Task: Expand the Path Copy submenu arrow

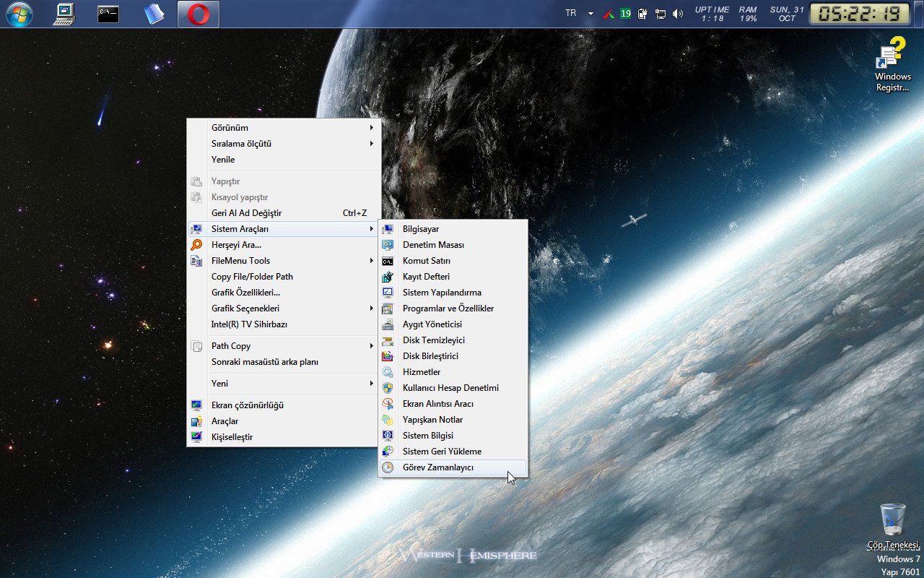Action: (372, 346)
